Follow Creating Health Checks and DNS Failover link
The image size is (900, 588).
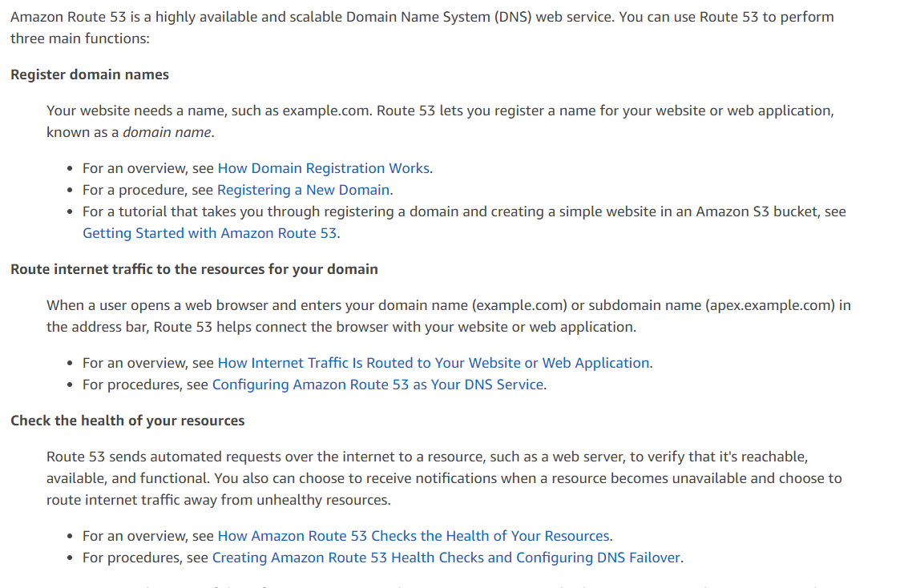coord(446,558)
